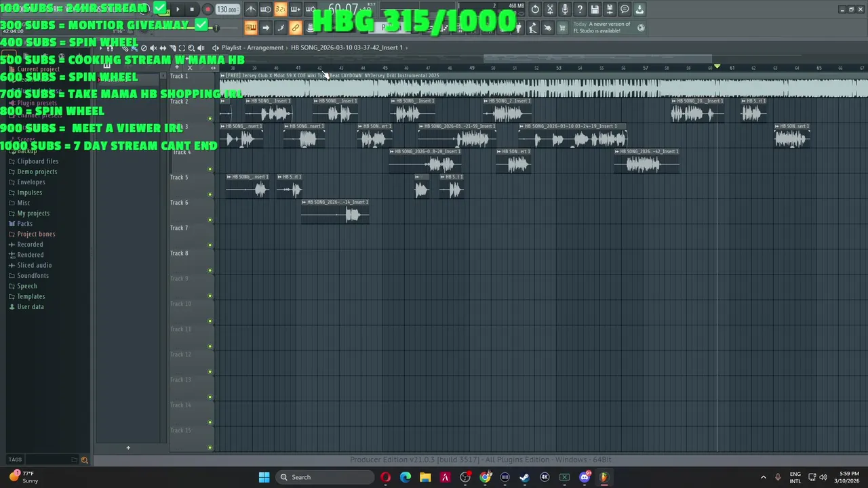This screenshot has height=488, width=868.
Task: Open the audio editor scissors icon
Action: point(550,9)
